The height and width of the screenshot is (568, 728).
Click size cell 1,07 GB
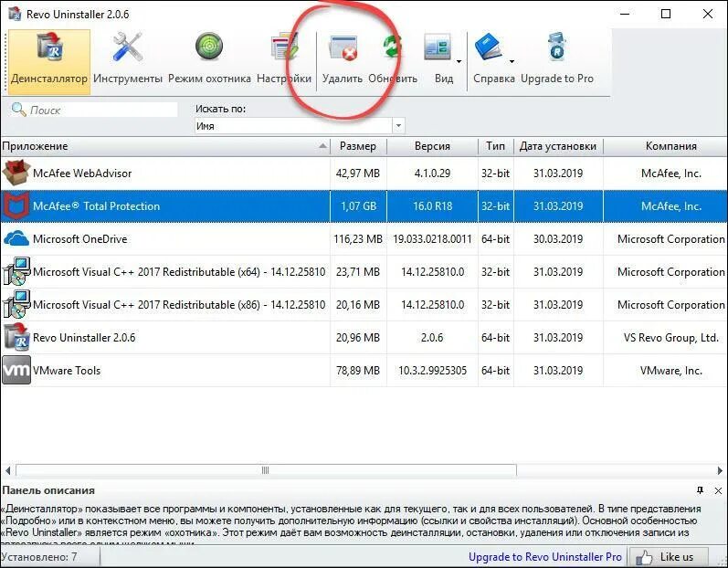pyautogui.click(x=358, y=206)
